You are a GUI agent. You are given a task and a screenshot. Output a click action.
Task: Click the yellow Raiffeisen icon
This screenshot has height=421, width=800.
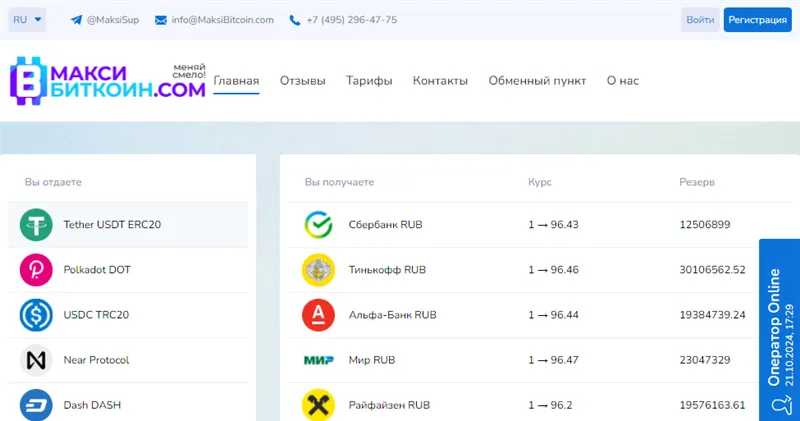(318, 405)
